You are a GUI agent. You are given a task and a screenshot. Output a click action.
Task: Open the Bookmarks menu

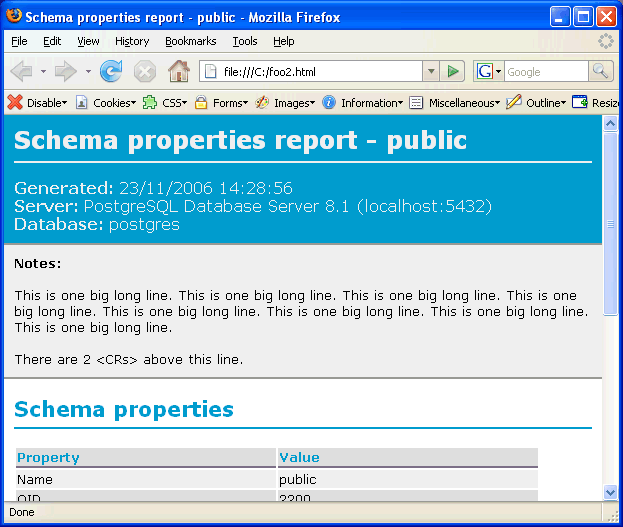(190, 41)
